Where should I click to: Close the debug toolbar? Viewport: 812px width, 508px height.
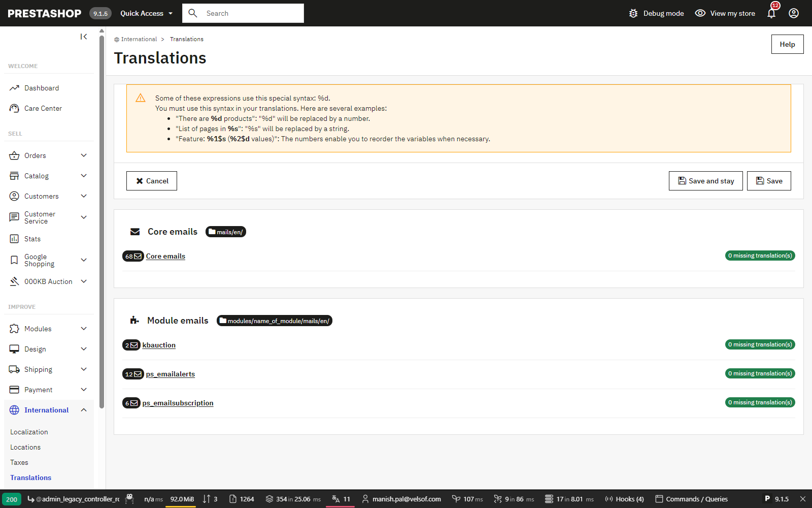(x=803, y=499)
